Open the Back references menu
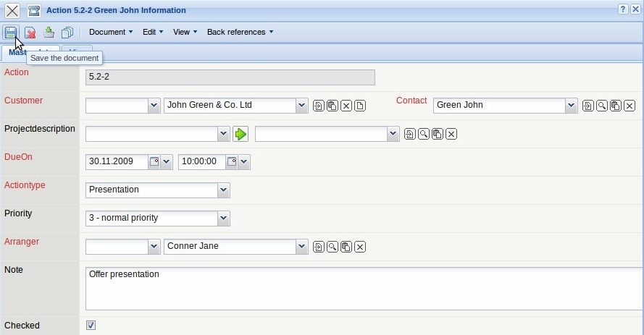Viewport: 644px width, 335px height. (x=240, y=32)
